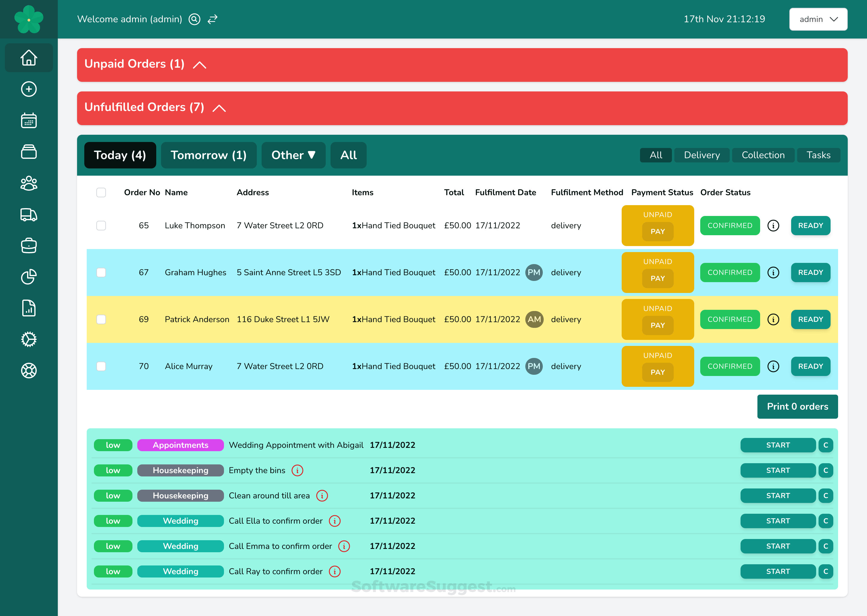Click the settings gear sidebar icon

pyautogui.click(x=29, y=340)
